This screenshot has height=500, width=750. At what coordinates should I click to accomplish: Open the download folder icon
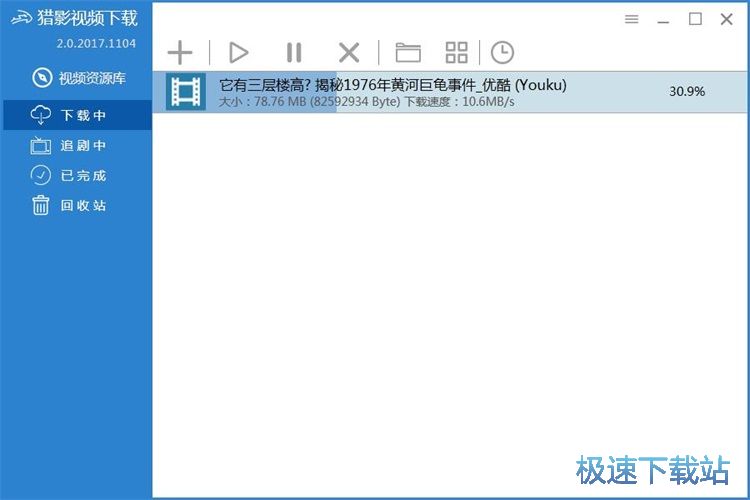pyautogui.click(x=408, y=52)
